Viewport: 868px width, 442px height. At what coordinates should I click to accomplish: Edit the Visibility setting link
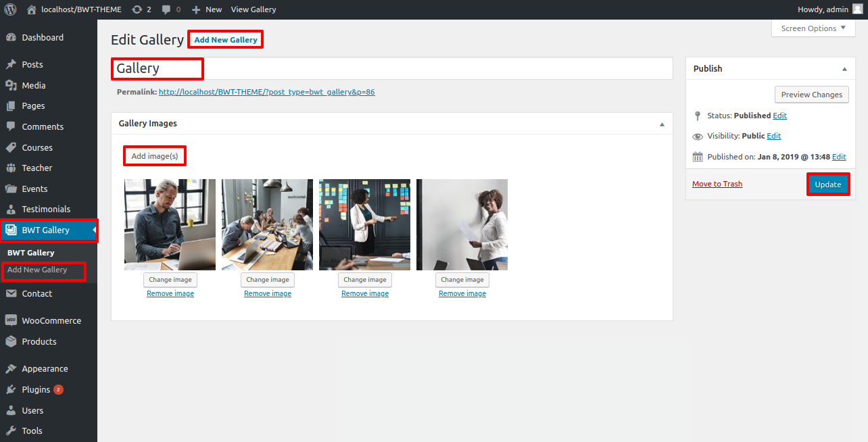[x=773, y=136]
